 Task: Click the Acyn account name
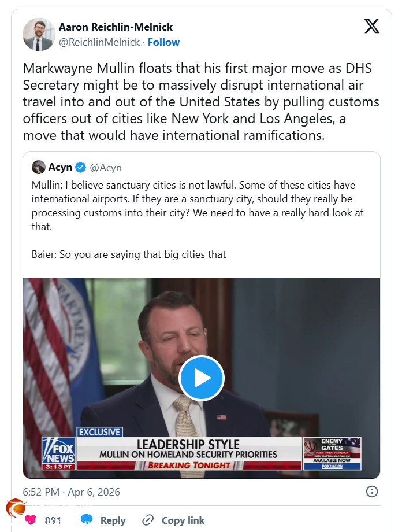coord(60,168)
